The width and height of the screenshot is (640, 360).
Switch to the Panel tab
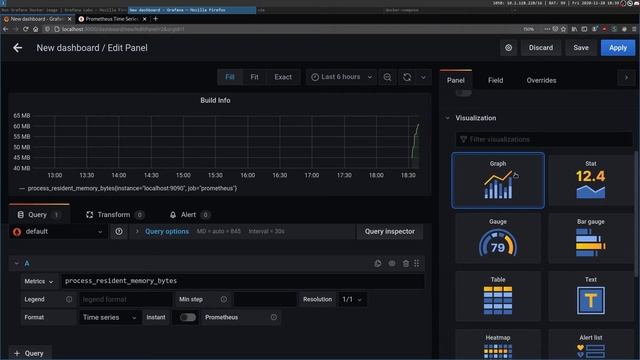click(456, 80)
